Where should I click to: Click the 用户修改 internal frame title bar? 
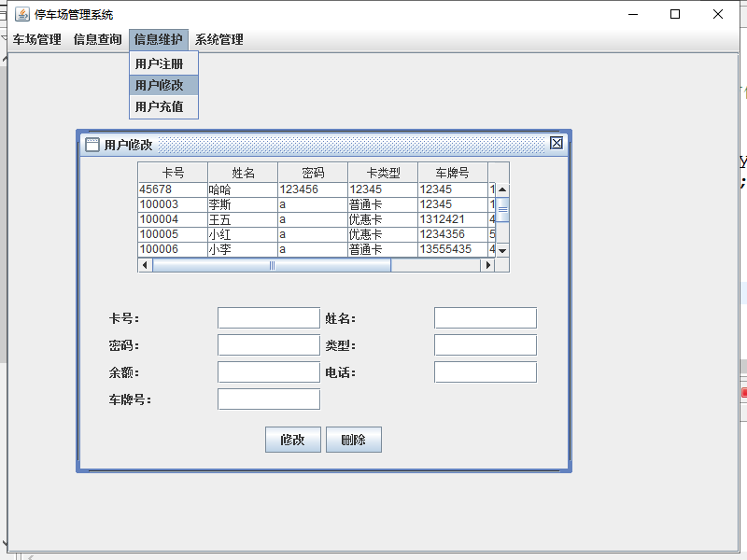[x=324, y=145]
